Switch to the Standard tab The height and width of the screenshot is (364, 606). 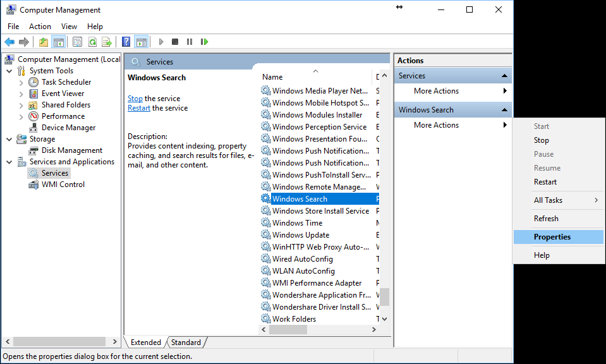click(x=186, y=343)
